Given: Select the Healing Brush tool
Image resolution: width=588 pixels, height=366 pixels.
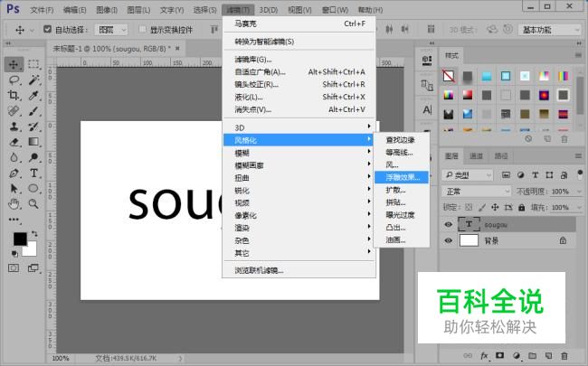Looking at the screenshot, I should pos(14,111).
